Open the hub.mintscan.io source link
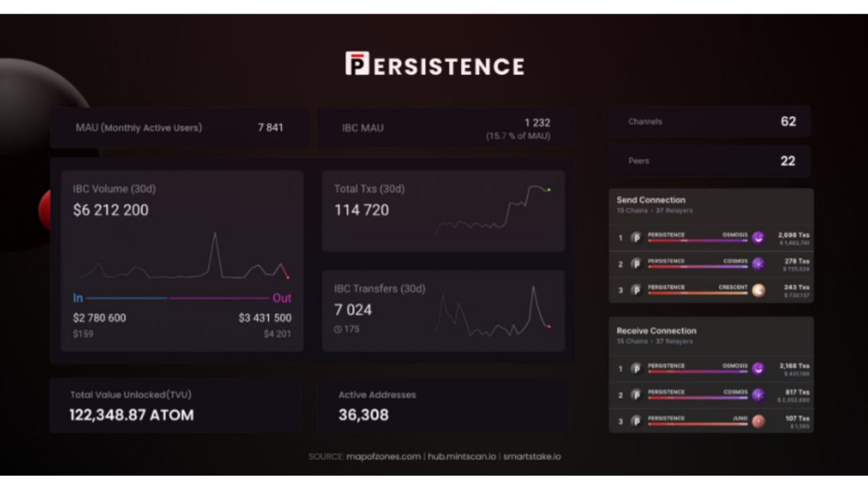Viewport: 868px width, 488px height. [461, 456]
